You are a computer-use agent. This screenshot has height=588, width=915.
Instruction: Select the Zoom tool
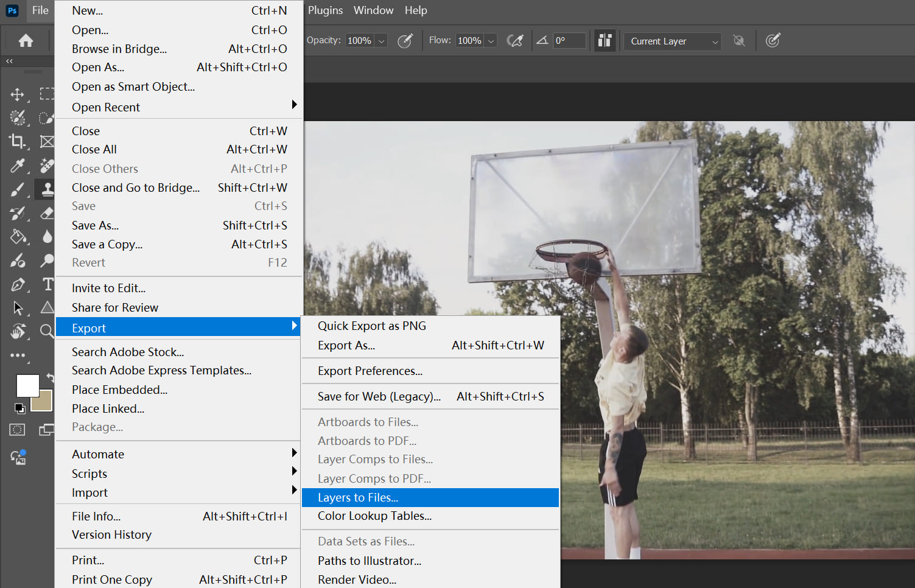click(46, 331)
